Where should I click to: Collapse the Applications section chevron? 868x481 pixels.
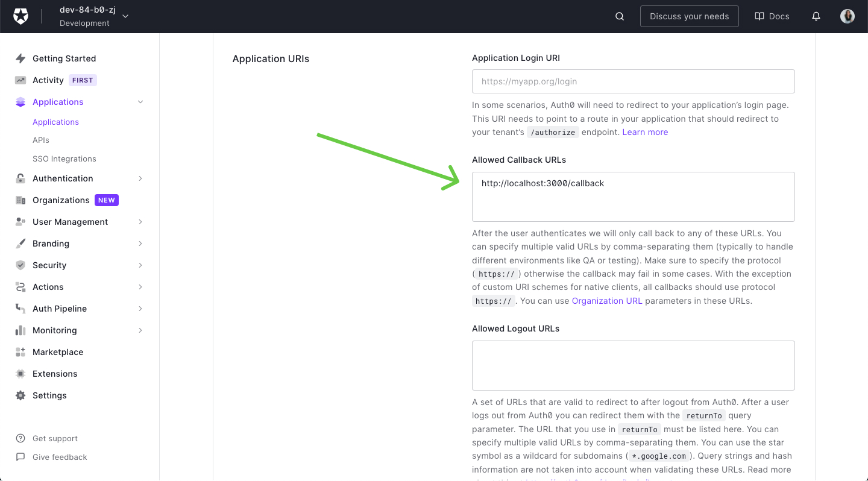point(140,102)
